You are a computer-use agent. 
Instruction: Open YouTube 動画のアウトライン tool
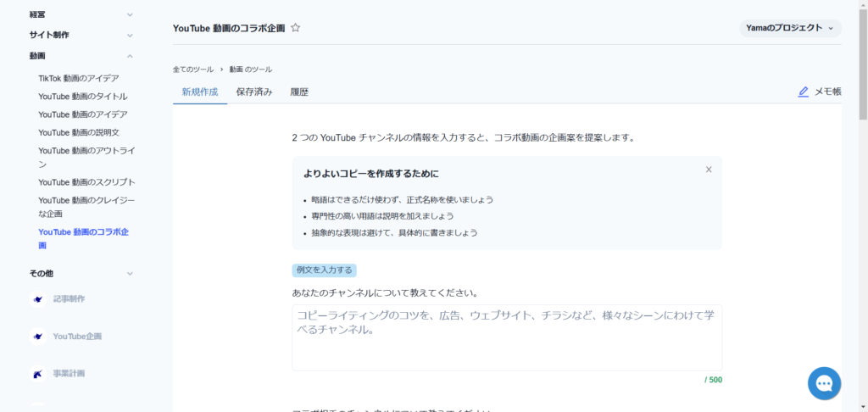(87, 158)
